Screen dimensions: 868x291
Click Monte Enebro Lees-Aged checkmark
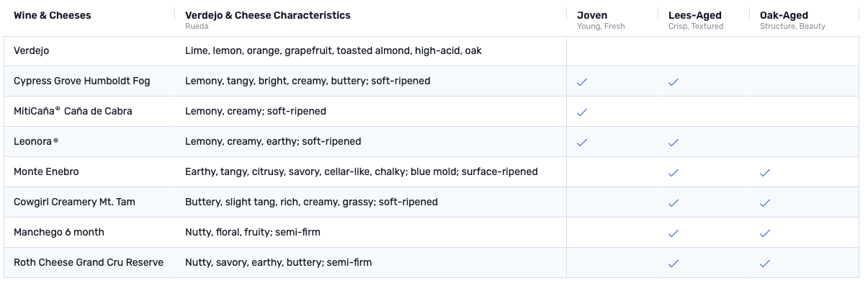coord(674,173)
